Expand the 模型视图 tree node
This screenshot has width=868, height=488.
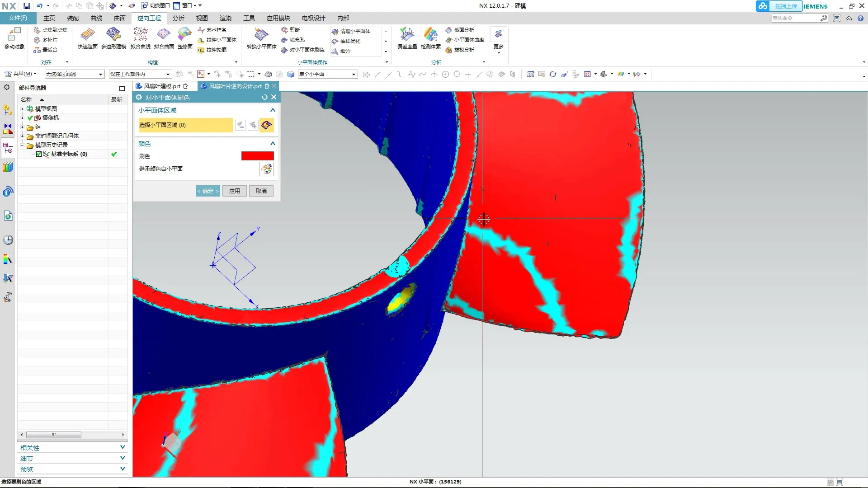click(x=22, y=109)
